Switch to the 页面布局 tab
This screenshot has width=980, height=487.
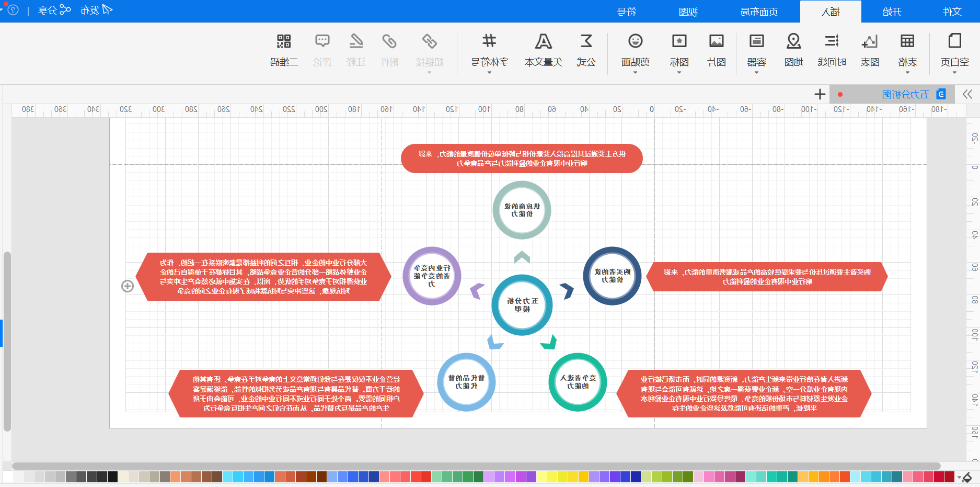(759, 12)
